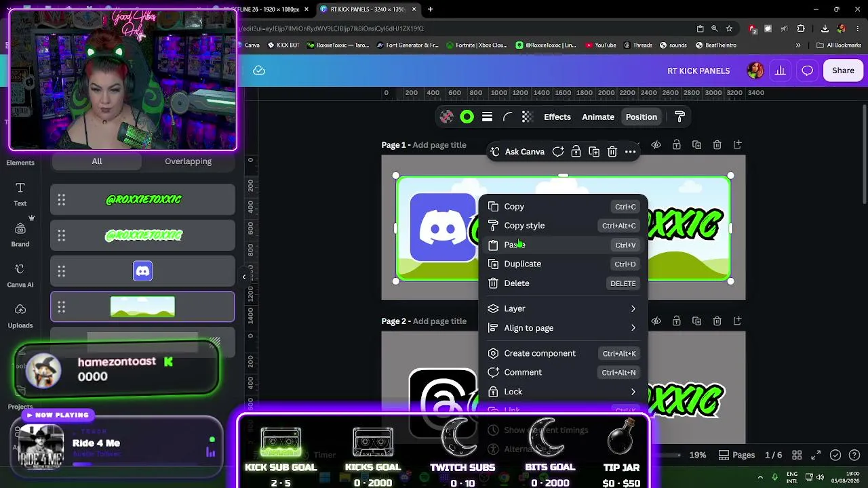The height and width of the screenshot is (488, 868).
Task: Select the green @ROXXIETOXXIC text layer
Action: 142,199
